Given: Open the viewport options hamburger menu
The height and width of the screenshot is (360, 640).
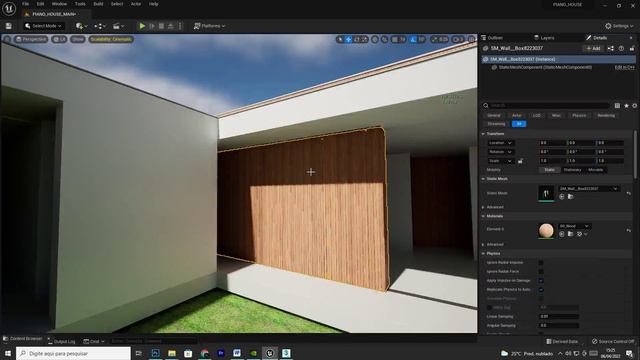Looking at the screenshot, I should 7,39.
